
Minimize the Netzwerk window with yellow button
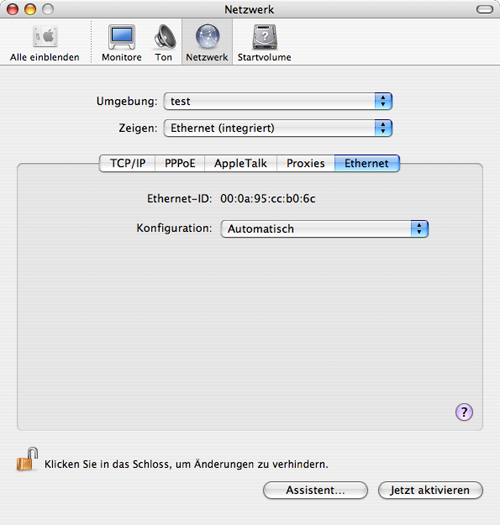point(30,9)
